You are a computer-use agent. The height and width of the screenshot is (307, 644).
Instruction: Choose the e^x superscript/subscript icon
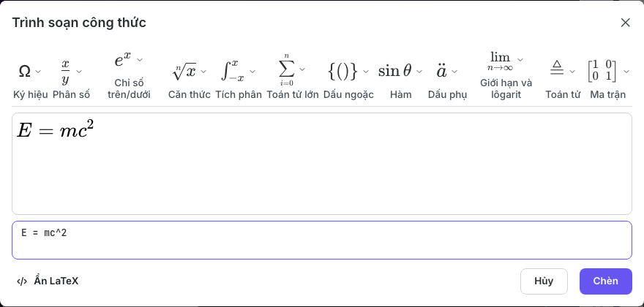pyautogui.click(x=123, y=61)
